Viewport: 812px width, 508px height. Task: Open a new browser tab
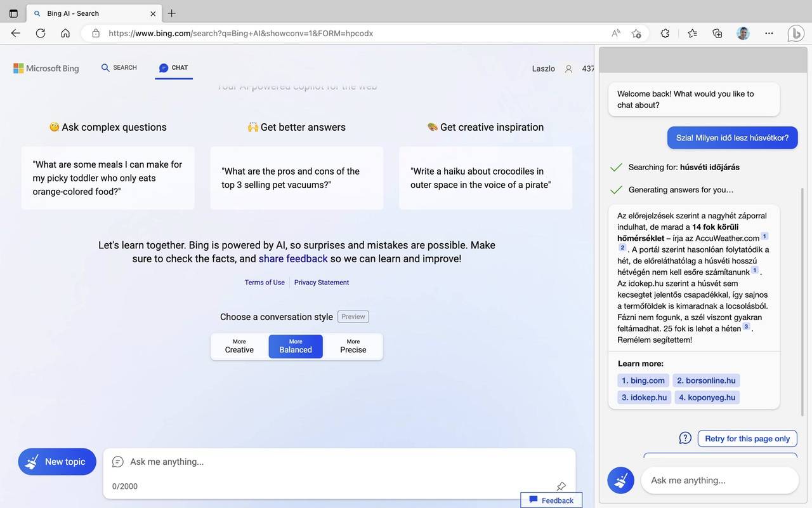(172, 13)
